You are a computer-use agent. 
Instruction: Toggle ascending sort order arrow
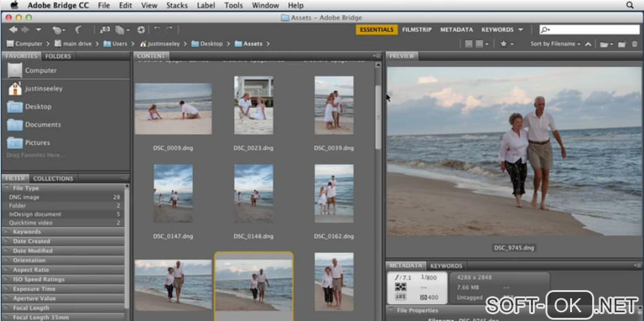coord(588,44)
